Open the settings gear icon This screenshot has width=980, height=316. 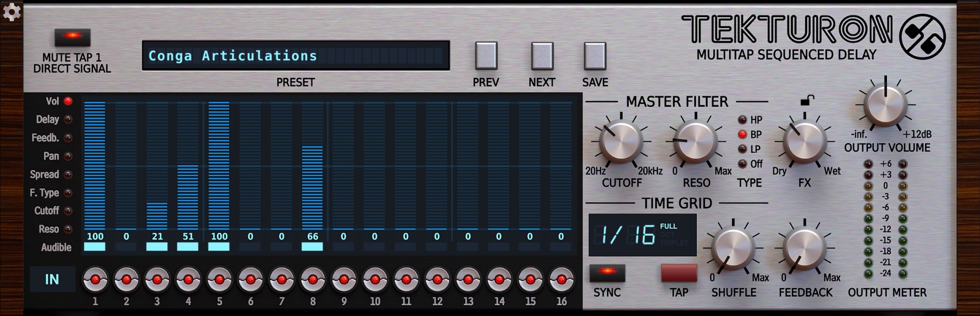click(x=11, y=12)
